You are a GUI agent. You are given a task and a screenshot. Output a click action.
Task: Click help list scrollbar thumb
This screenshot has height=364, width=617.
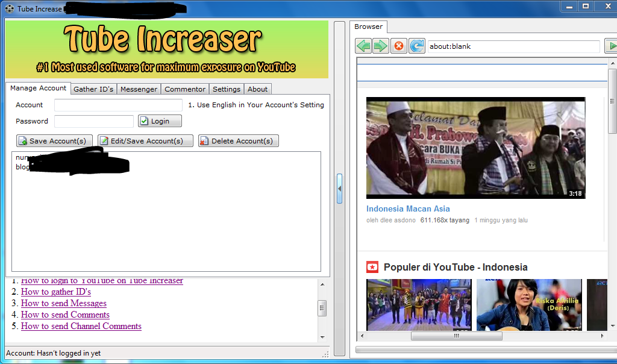point(322,308)
